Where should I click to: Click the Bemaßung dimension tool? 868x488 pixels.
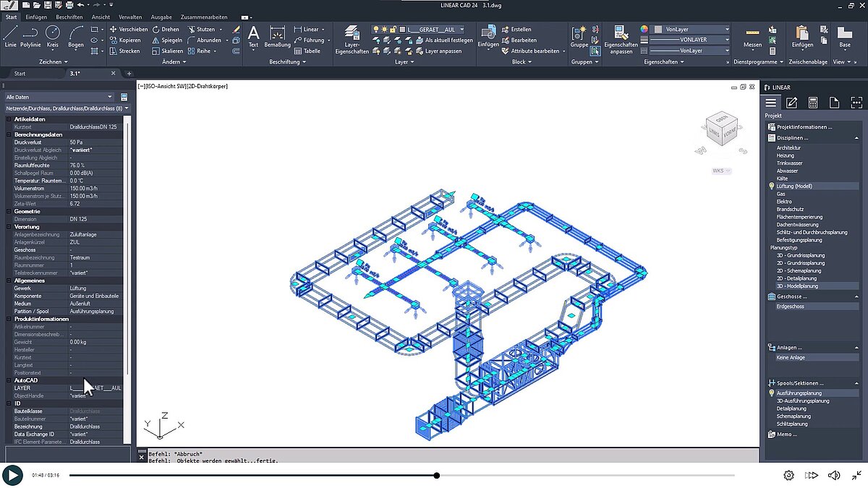tap(277, 35)
